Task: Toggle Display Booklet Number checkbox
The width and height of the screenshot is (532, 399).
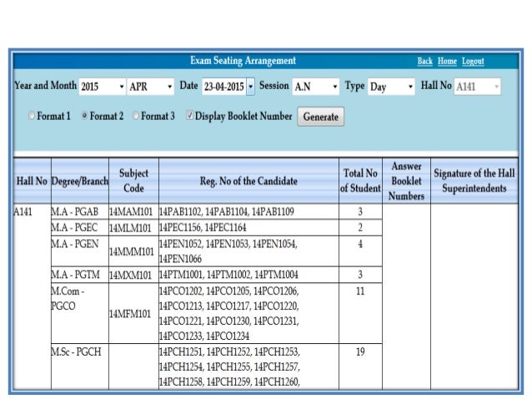Action: [189, 116]
